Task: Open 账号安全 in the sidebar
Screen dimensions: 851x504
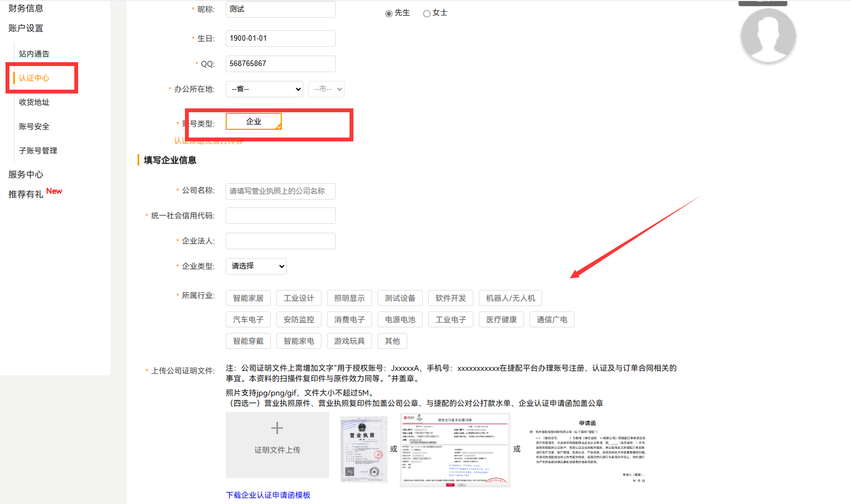Action: click(x=34, y=127)
